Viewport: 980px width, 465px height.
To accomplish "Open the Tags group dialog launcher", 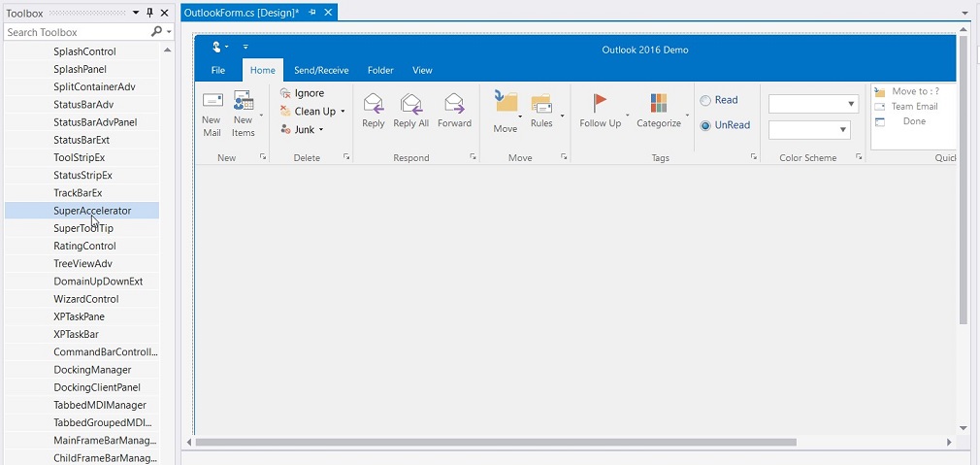I will coord(754,157).
